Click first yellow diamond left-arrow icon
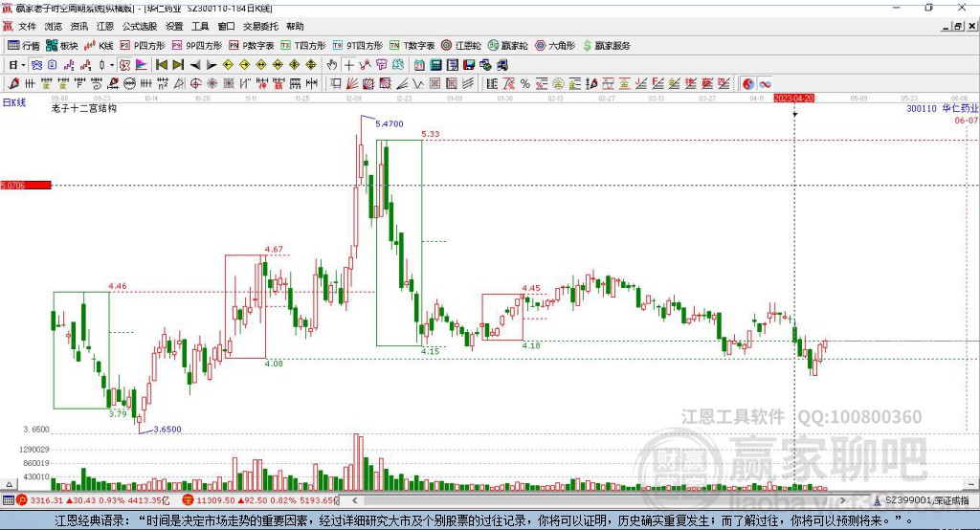The width and height of the screenshot is (980, 530). point(228,65)
